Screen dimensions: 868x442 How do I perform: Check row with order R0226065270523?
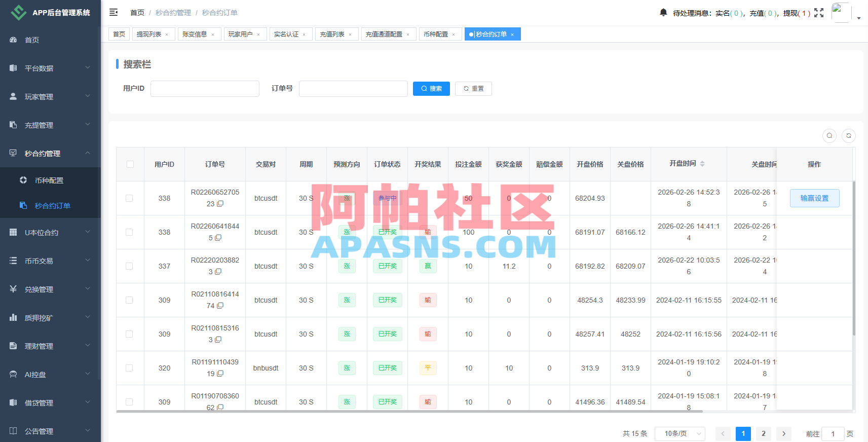coord(129,198)
